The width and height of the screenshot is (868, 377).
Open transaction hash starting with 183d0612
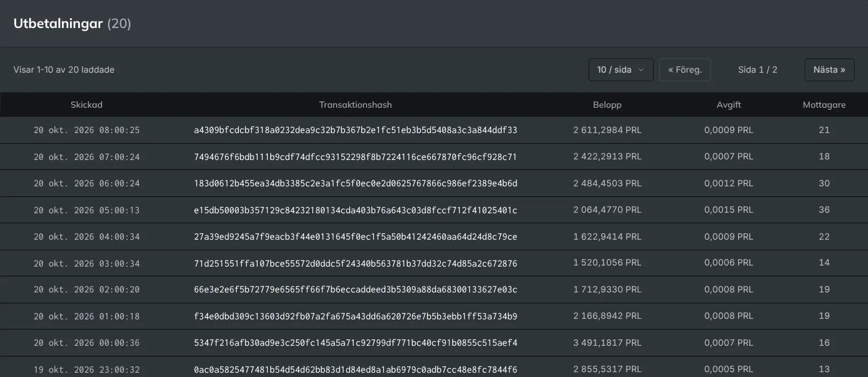(355, 183)
